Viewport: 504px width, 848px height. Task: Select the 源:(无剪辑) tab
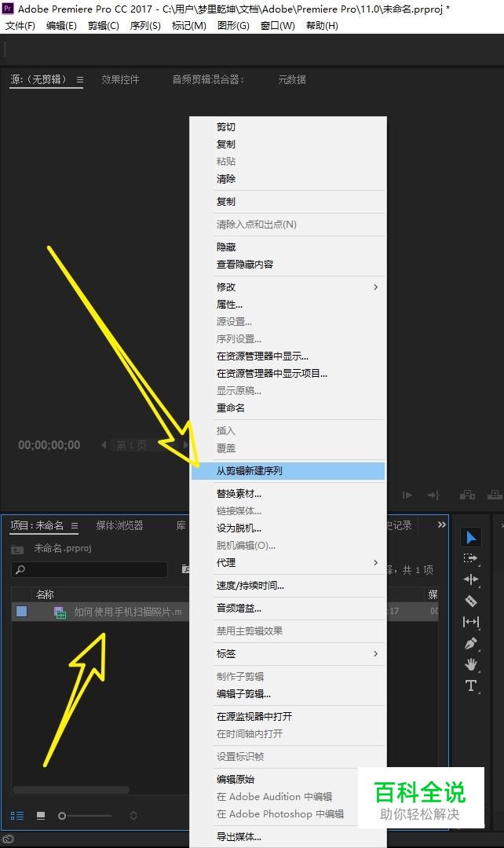click(38, 79)
